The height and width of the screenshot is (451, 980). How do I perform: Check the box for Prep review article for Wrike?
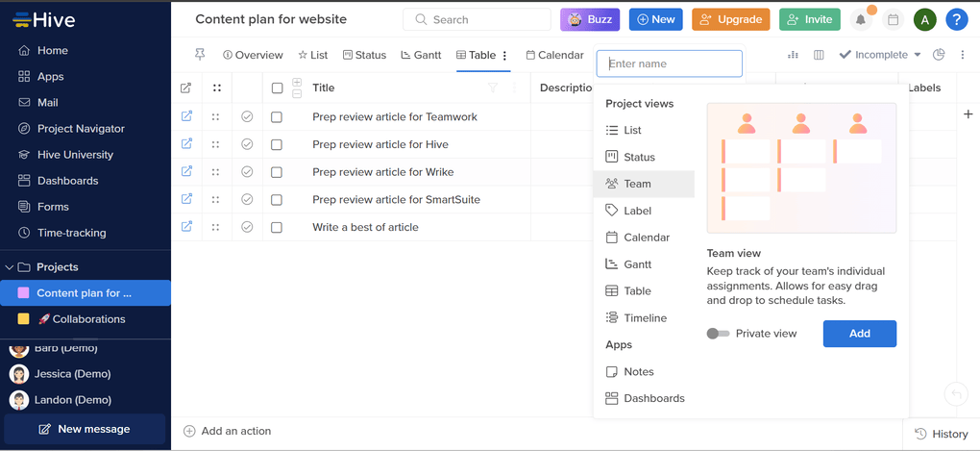pyautogui.click(x=277, y=172)
